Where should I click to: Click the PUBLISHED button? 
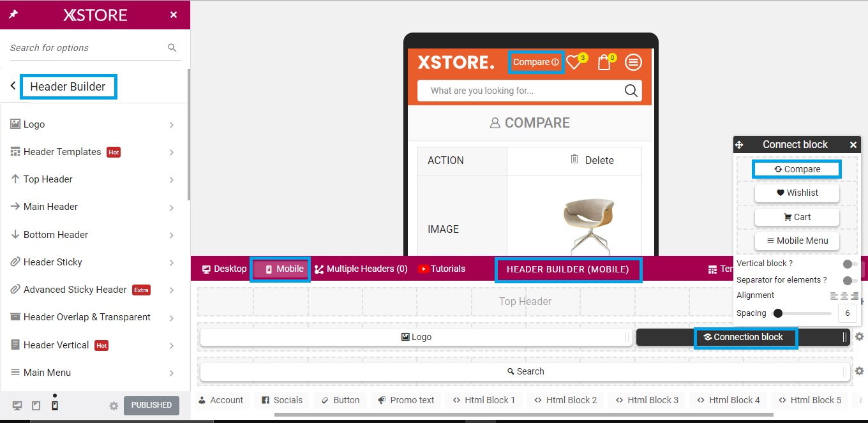point(151,405)
